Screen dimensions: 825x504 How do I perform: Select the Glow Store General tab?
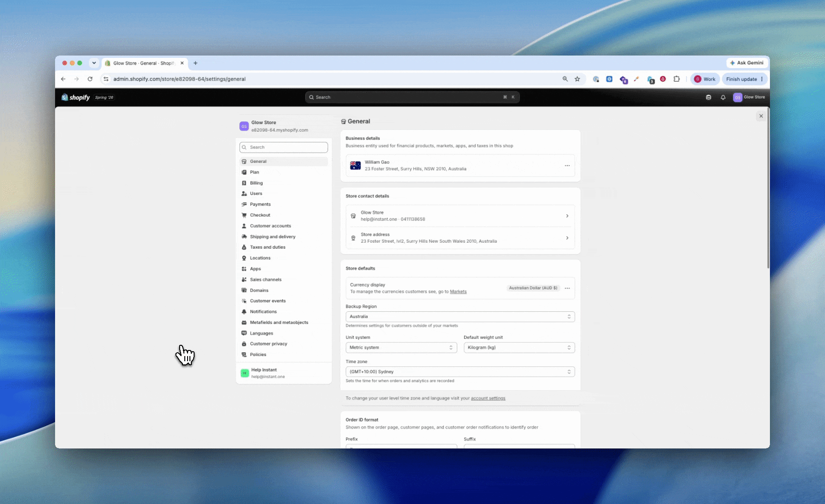[143, 63]
